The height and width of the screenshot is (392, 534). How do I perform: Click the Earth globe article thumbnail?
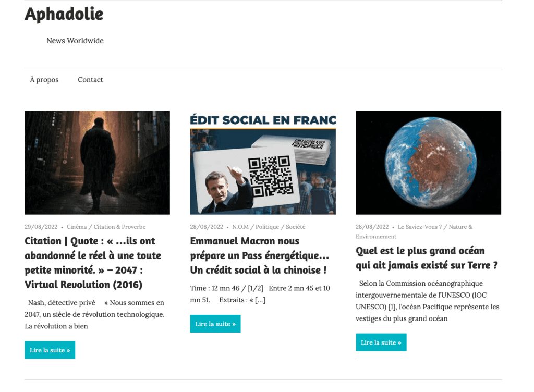pos(429,162)
